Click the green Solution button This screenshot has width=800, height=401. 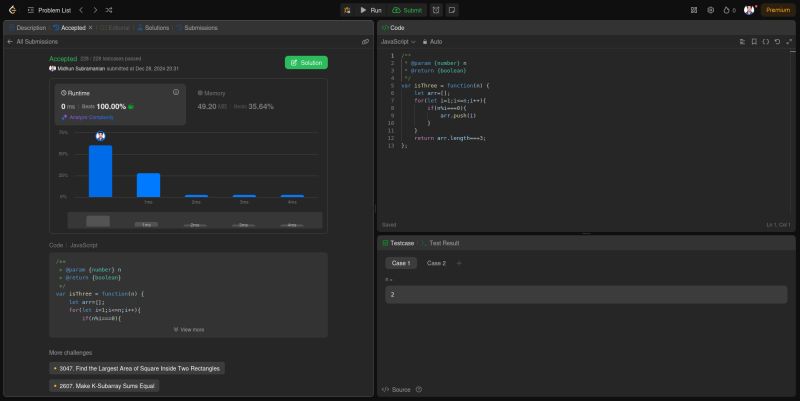click(x=306, y=62)
